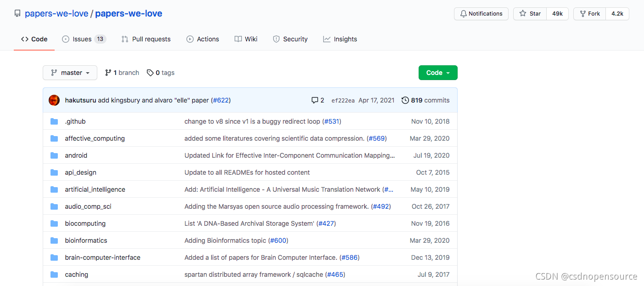The width and height of the screenshot is (644, 286).
Task: Click the folder icon for caching
Action: point(54,275)
